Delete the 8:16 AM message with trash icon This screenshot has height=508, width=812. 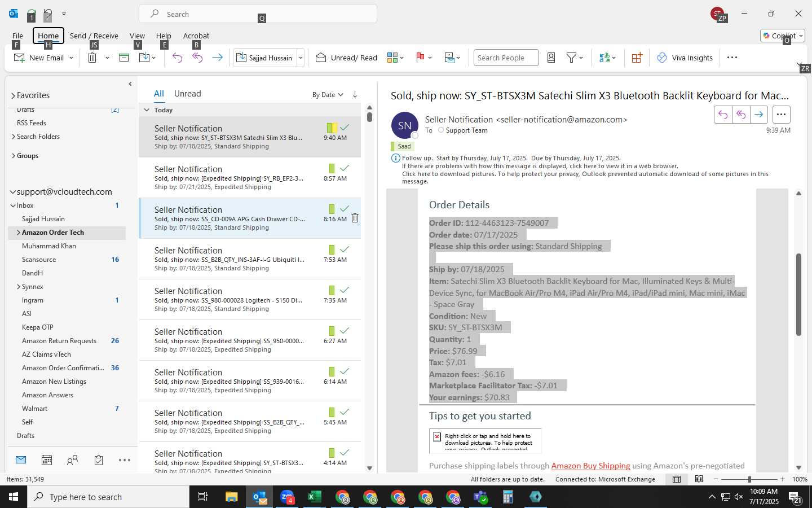pos(355,218)
